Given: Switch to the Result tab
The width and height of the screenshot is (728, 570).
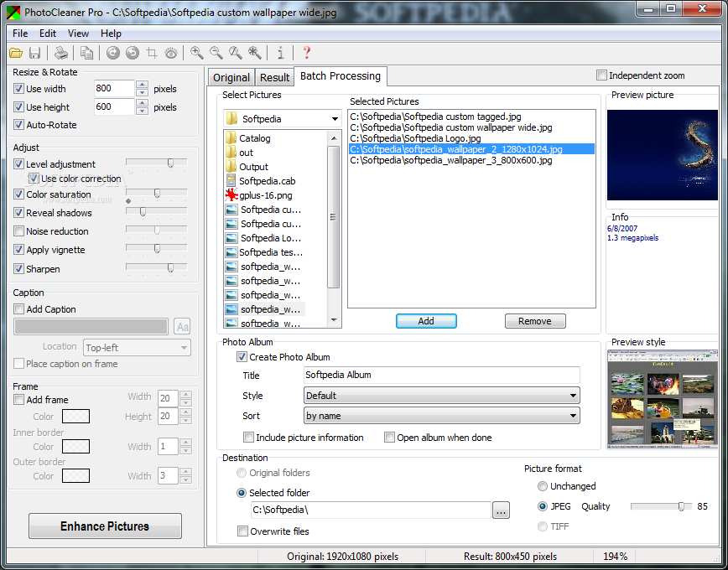Looking at the screenshot, I should coord(274,77).
